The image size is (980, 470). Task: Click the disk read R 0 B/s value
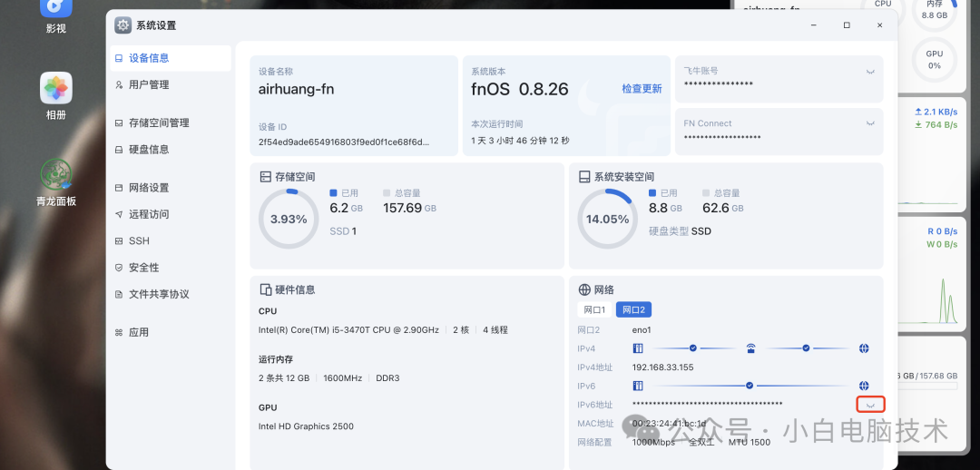click(942, 231)
